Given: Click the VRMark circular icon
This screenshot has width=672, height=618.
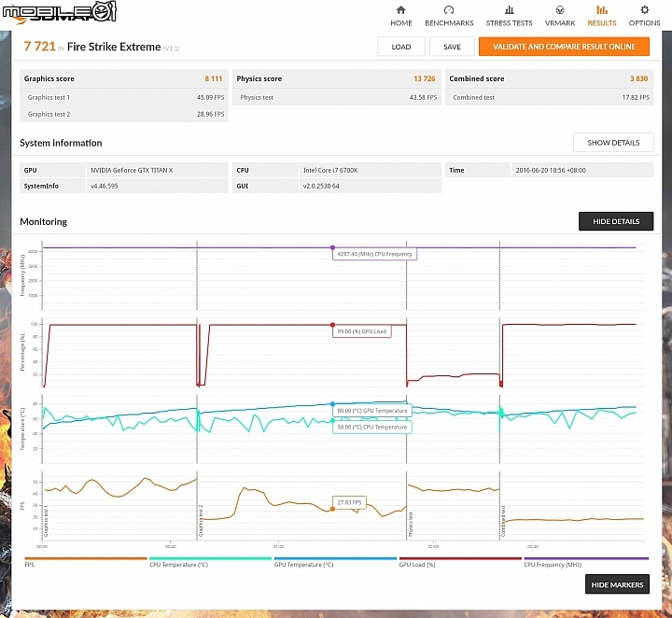Looking at the screenshot, I should [560, 10].
